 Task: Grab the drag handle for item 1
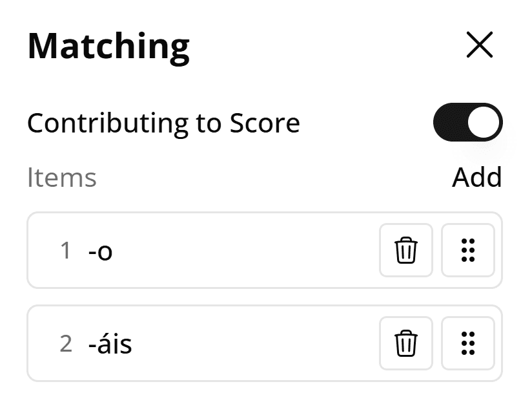468,250
